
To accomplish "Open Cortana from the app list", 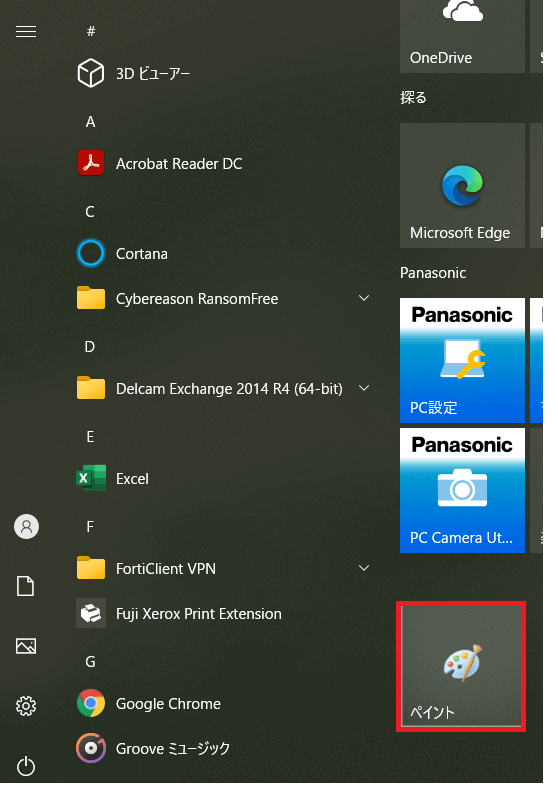I will [223, 253].
